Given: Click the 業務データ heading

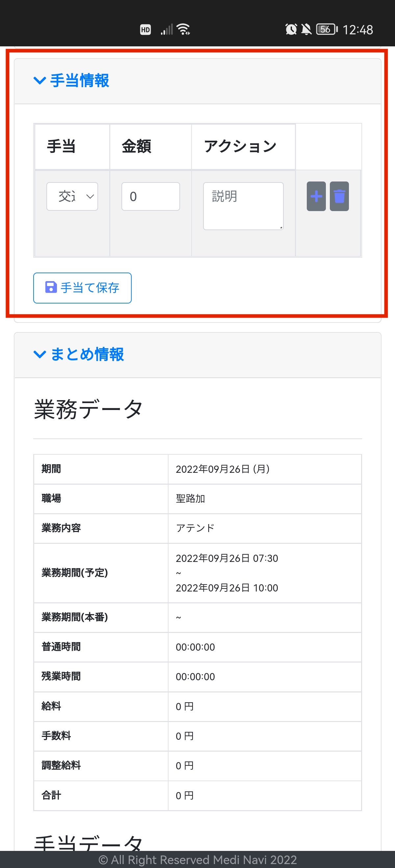Looking at the screenshot, I should [x=88, y=409].
